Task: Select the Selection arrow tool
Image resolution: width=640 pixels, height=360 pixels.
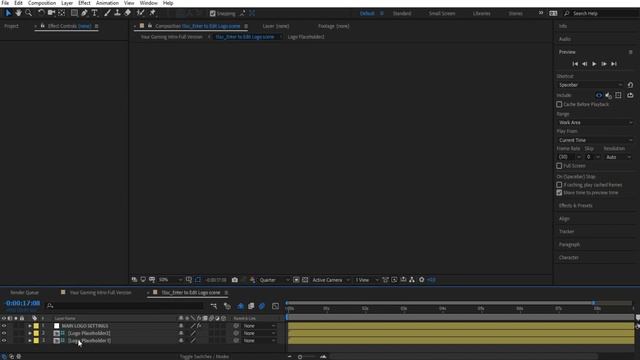Action: click(x=8, y=13)
